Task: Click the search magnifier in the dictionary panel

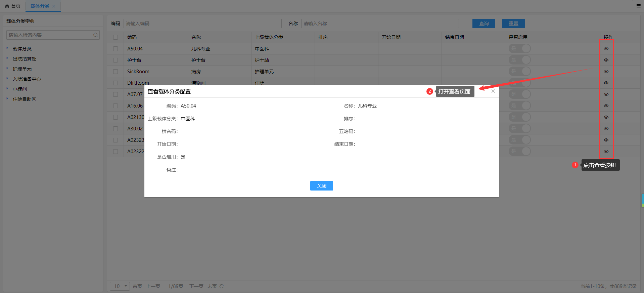Action: tap(95, 35)
